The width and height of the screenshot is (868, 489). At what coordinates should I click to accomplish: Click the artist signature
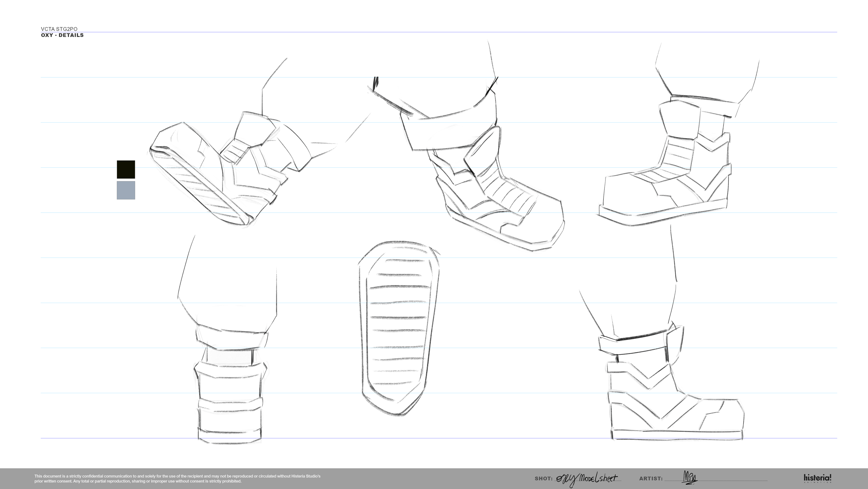coord(690,477)
